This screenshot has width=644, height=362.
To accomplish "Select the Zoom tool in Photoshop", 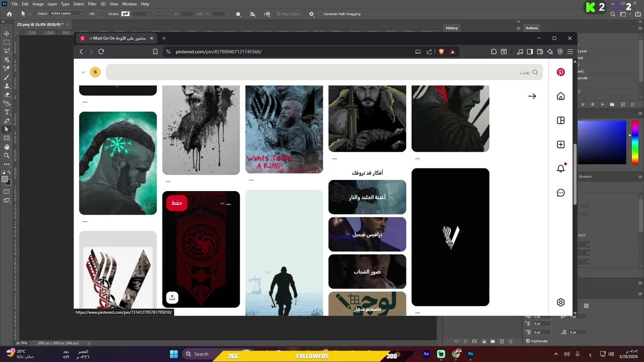I will coord(7,155).
